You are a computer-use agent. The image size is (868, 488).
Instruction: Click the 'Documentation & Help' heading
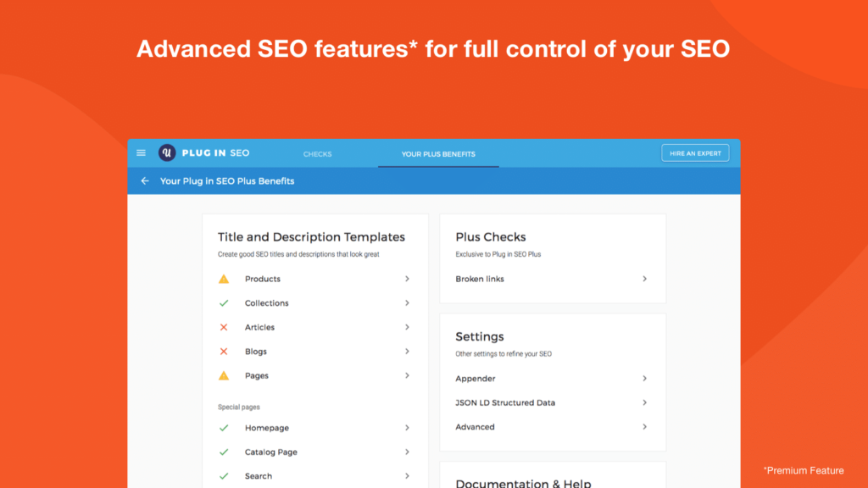[x=523, y=483]
